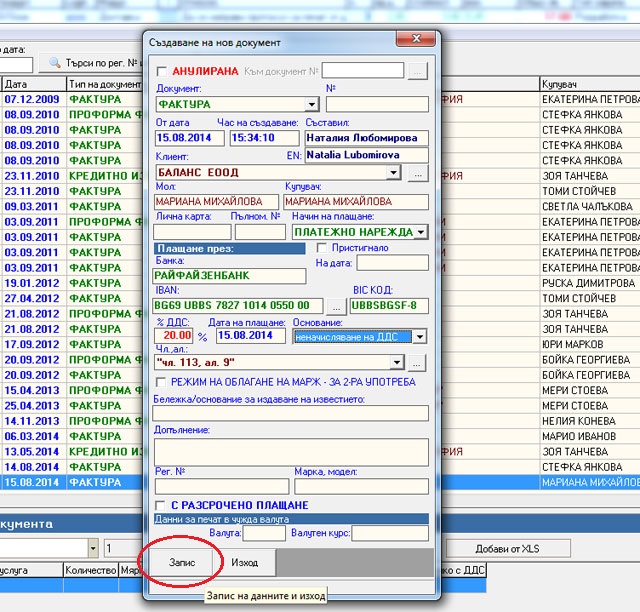Enable the Пристигнало checkbox
Screen dimensions: 640x612
pos(322,247)
